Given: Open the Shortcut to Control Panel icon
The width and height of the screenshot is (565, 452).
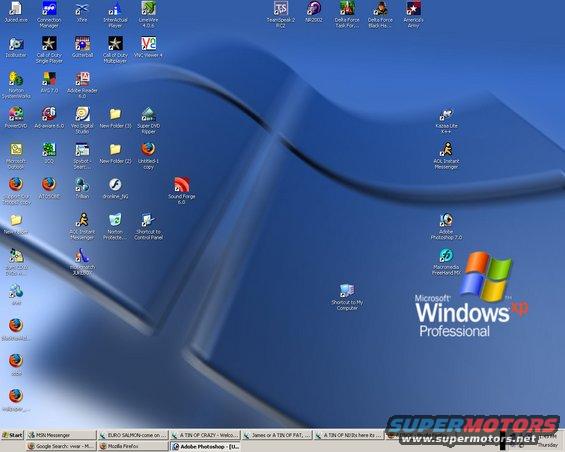Looking at the screenshot, I should (x=148, y=226).
